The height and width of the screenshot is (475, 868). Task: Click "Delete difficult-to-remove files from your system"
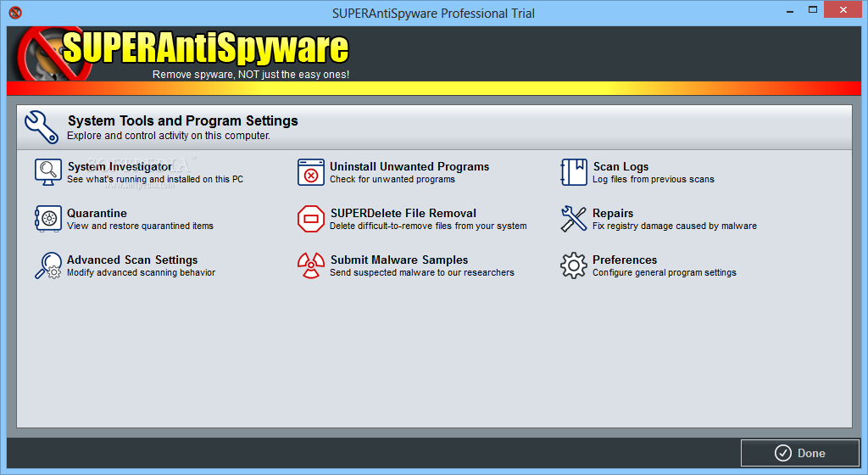click(428, 226)
